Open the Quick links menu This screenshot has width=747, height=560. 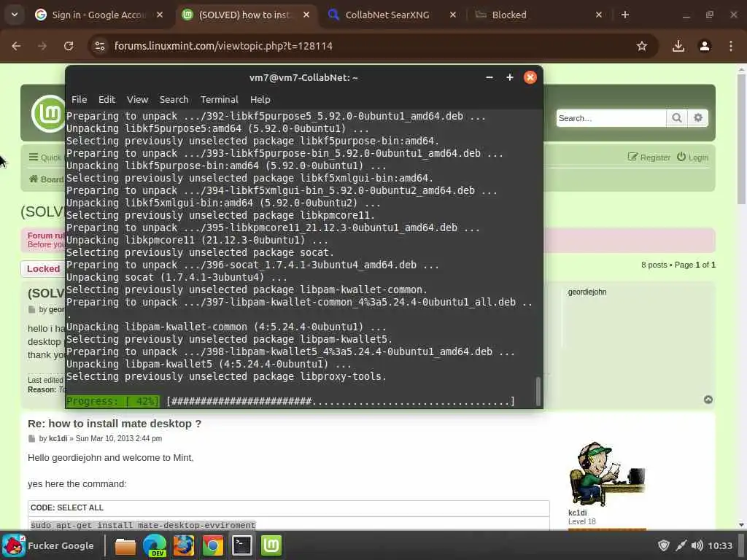click(x=45, y=157)
